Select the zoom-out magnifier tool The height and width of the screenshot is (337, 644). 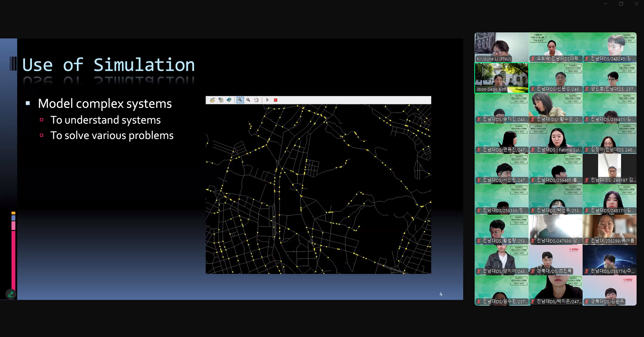pyautogui.click(x=248, y=100)
